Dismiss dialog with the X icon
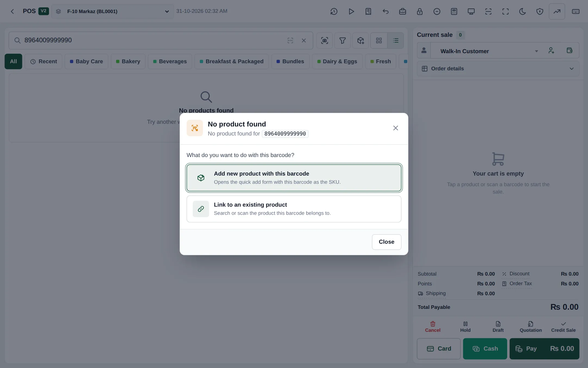 pyautogui.click(x=396, y=128)
